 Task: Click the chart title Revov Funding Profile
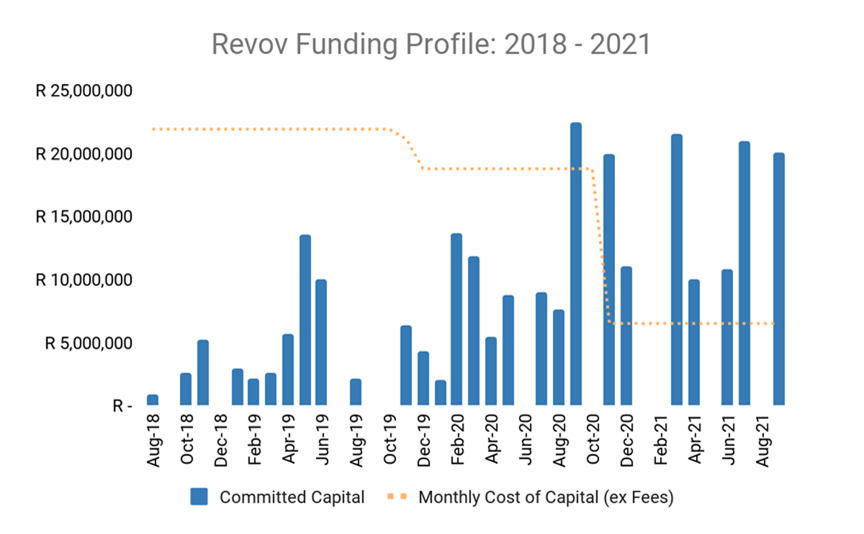(431, 45)
